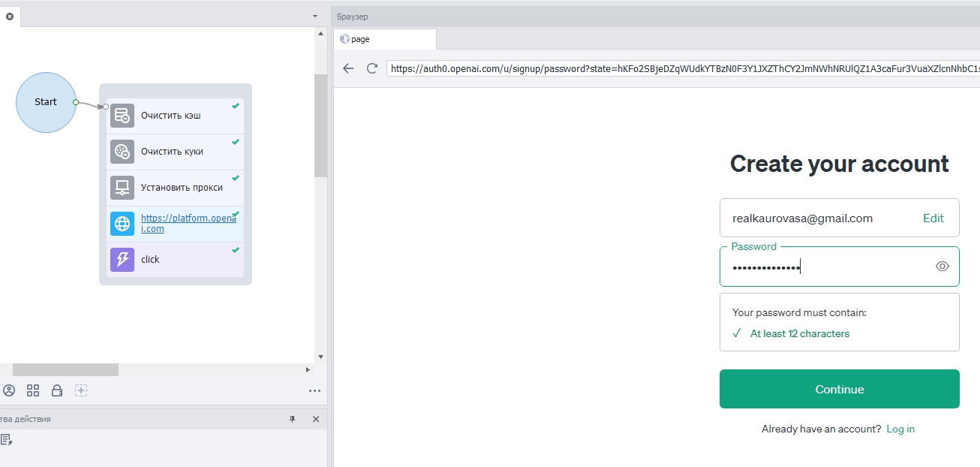Click the dashed add-area plus icon
The image size is (980, 467).
point(81,390)
